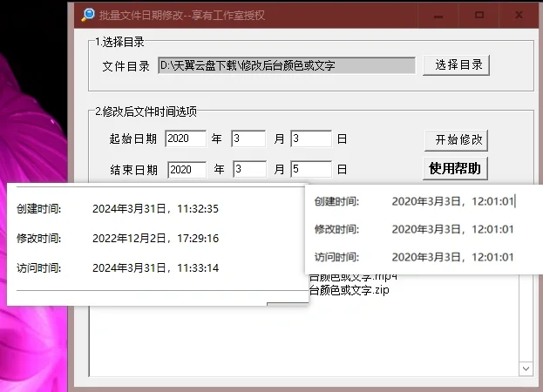
Task: Click the 文件目录 path field
Action: tap(286, 65)
